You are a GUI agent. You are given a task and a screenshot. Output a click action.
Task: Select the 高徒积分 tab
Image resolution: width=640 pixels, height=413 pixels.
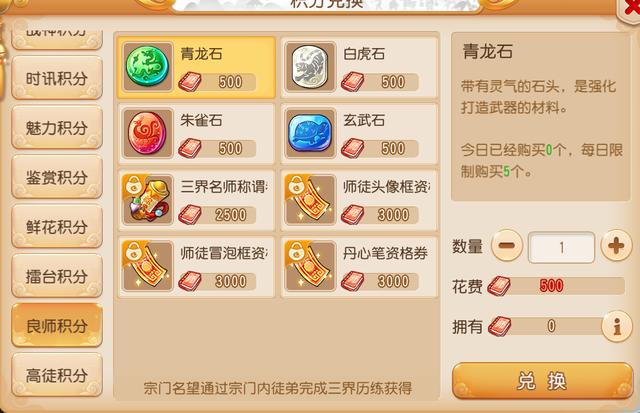click(57, 375)
